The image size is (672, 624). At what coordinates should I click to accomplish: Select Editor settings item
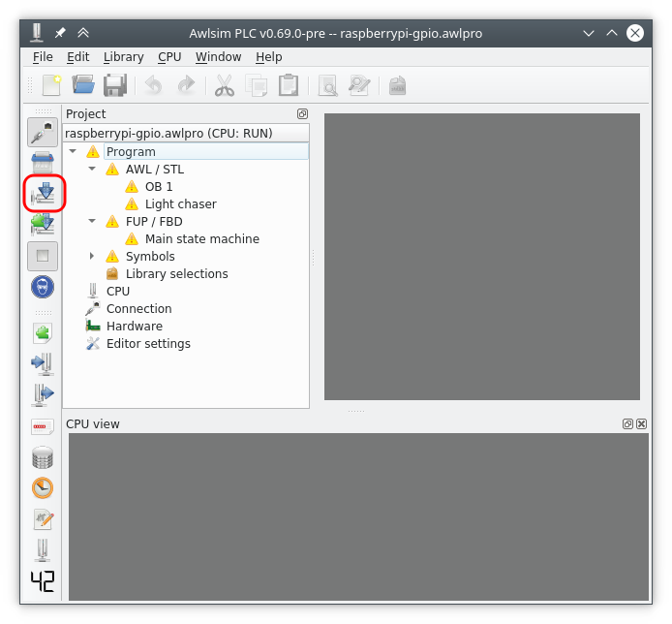coord(148,344)
